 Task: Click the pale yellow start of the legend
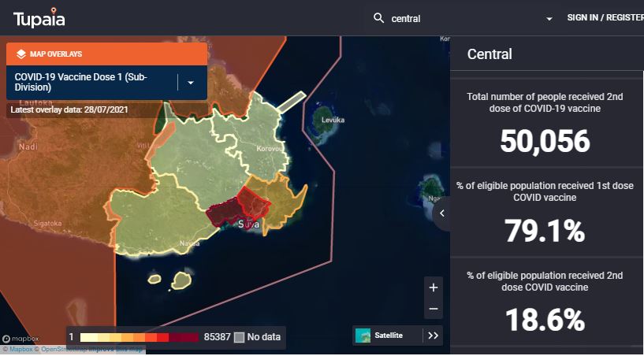(x=89, y=337)
